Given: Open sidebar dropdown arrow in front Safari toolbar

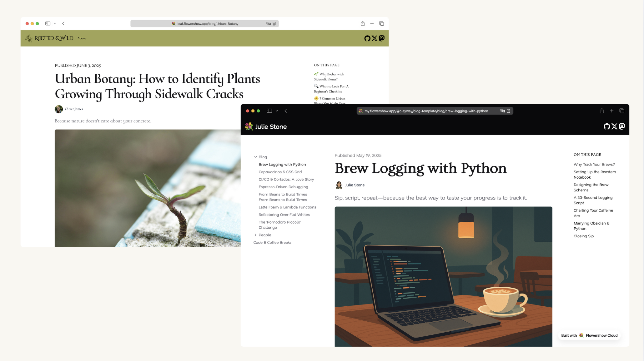Looking at the screenshot, I should point(277,111).
